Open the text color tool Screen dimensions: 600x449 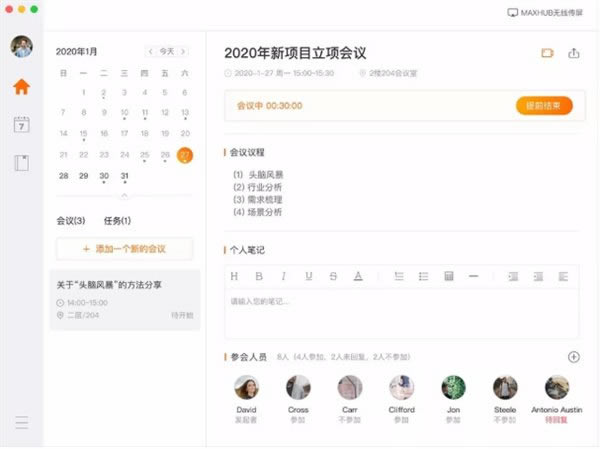(358, 276)
